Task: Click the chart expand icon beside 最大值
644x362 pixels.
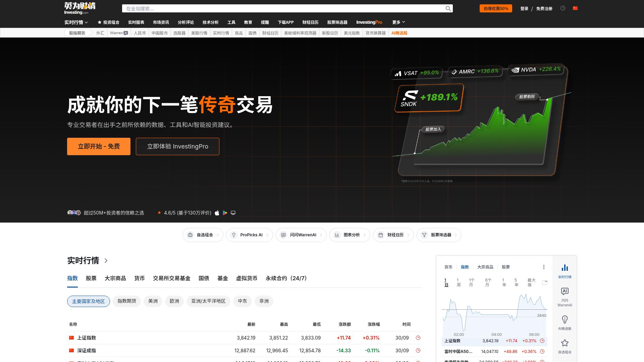Action: 545,283
